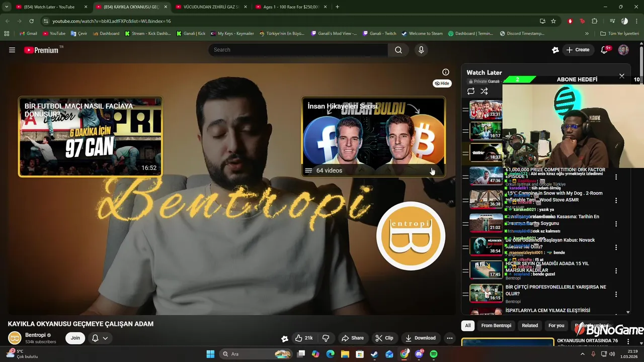This screenshot has width=644, height=362.
Task: Open a new browser tab
Action: click(337, 7)
